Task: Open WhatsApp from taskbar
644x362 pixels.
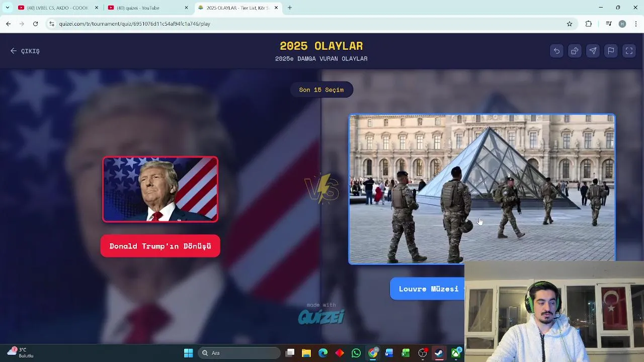Action: pyautogui.click(x=356, y=353)
